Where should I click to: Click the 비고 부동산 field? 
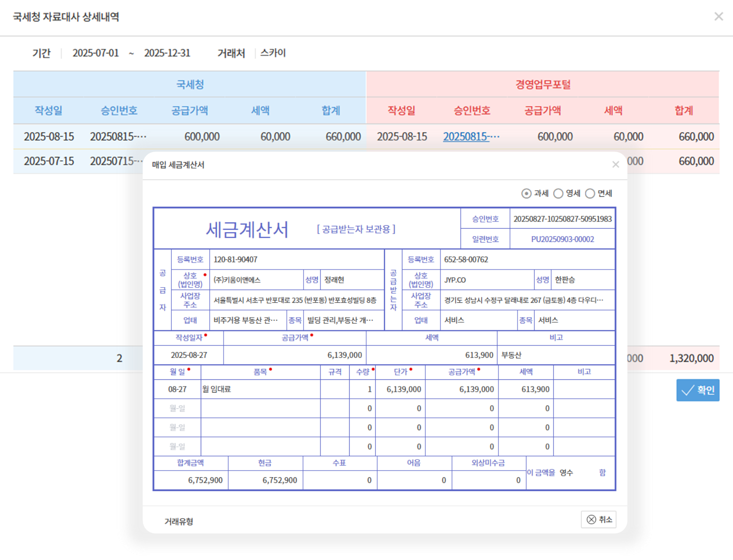(x=556, y=355)
